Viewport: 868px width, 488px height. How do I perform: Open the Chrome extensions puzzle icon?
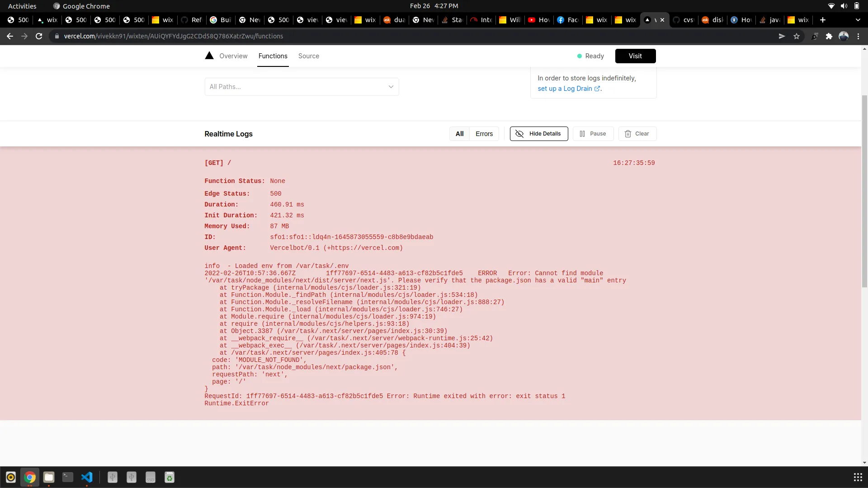click(829, 36)
